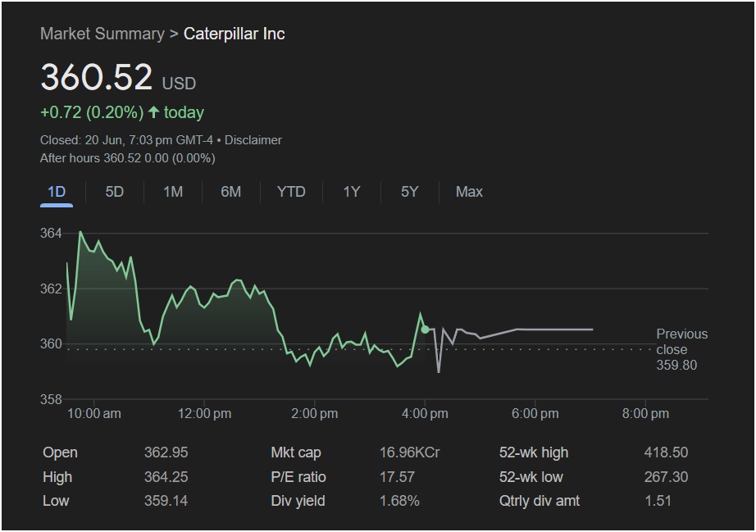Show the 6M chart range
The width and height of the screenshot is (756, 532).
[231, 192]
